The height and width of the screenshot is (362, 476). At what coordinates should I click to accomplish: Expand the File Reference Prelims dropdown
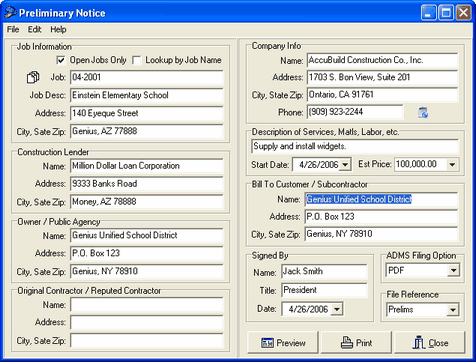click(x=452, y=310)
